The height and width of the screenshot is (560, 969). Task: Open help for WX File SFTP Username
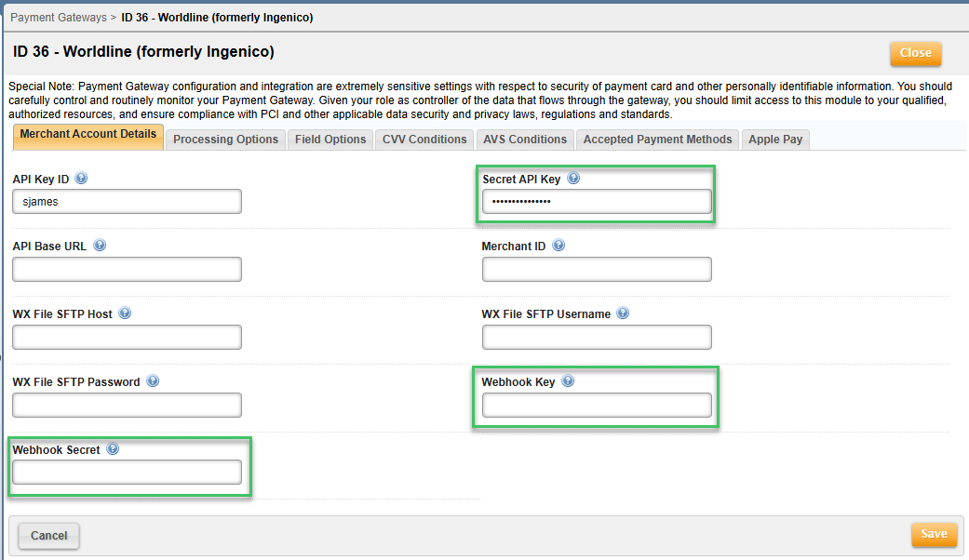pos(623,313)
